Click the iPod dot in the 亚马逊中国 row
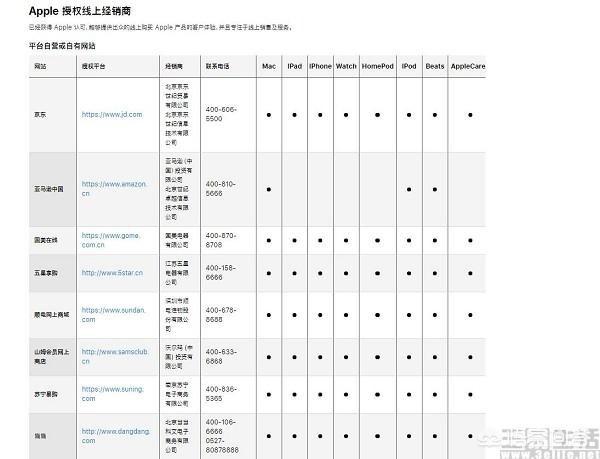This screenshot has height=459, width=600. [409, 189]
